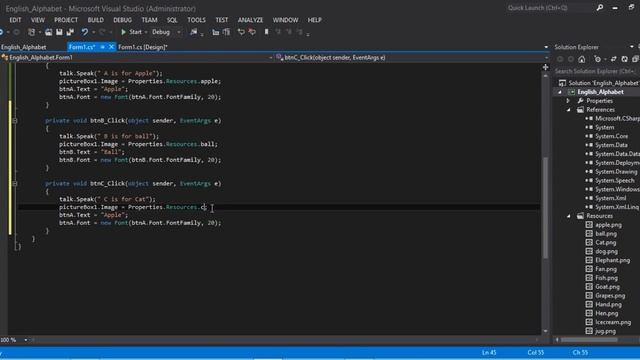Click the Col 55 status bar indicator
The width and height of the screenshot is (640, 360).
[x=536, y=352]
